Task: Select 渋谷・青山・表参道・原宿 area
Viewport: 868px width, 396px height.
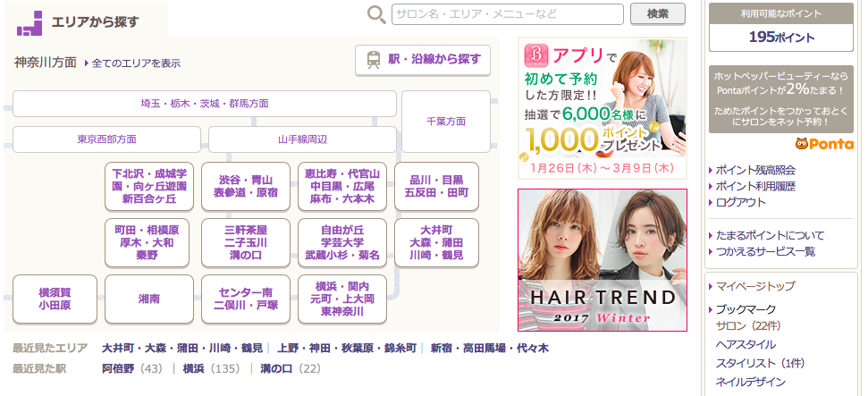Action: [x=246, y=186]
